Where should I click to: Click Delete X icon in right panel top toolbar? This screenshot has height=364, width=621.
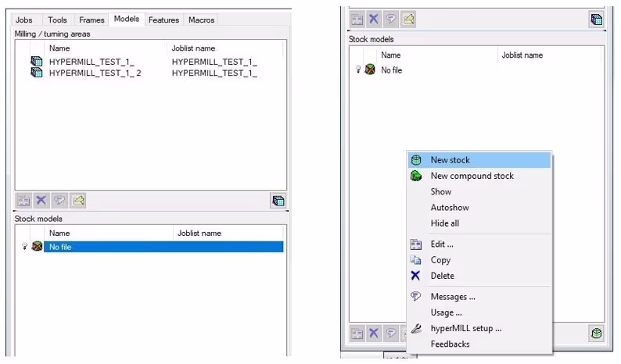(374, 19)
